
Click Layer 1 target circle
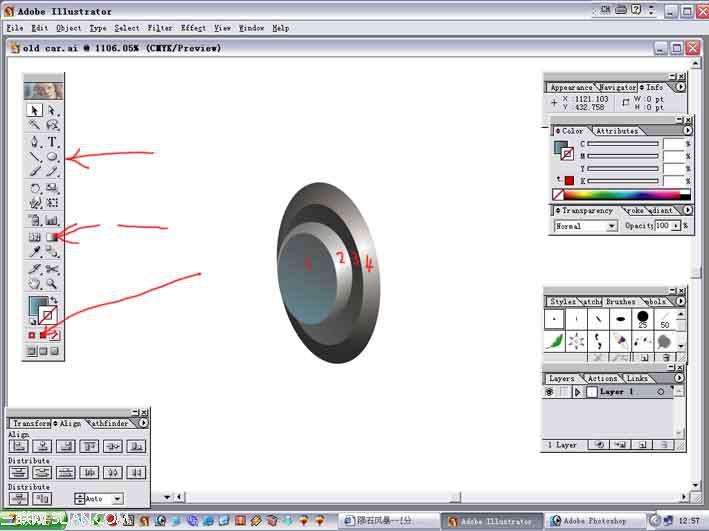click(661, 392)
